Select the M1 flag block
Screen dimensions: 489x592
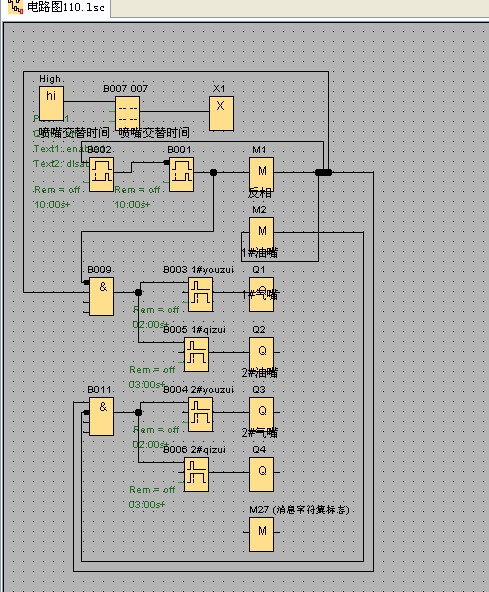coord(262,174)
